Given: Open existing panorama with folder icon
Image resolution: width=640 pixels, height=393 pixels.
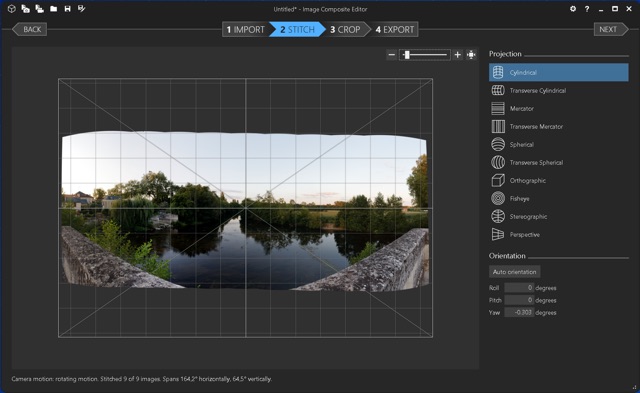Looking at the screenshot, I should [x=53, y=9].
